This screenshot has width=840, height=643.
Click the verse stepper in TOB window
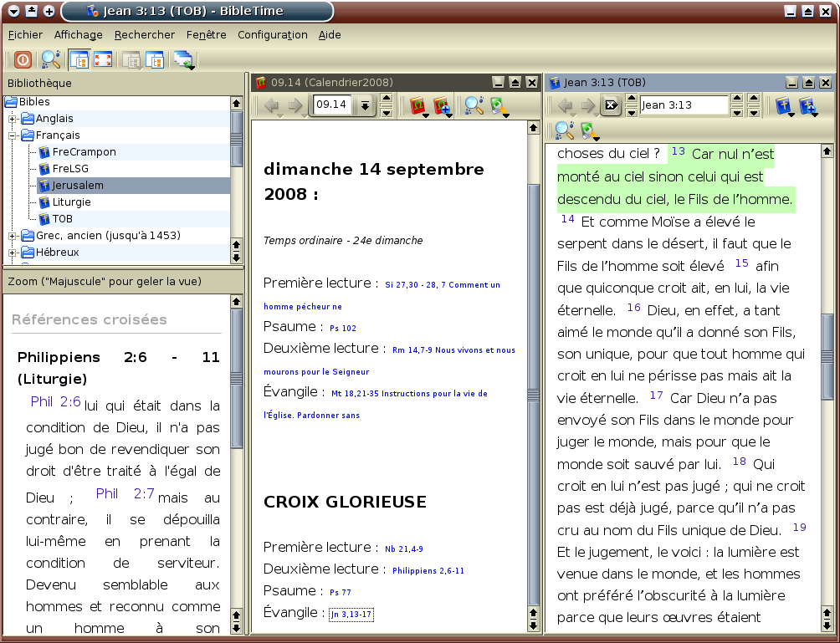click(x=754, y=105)
